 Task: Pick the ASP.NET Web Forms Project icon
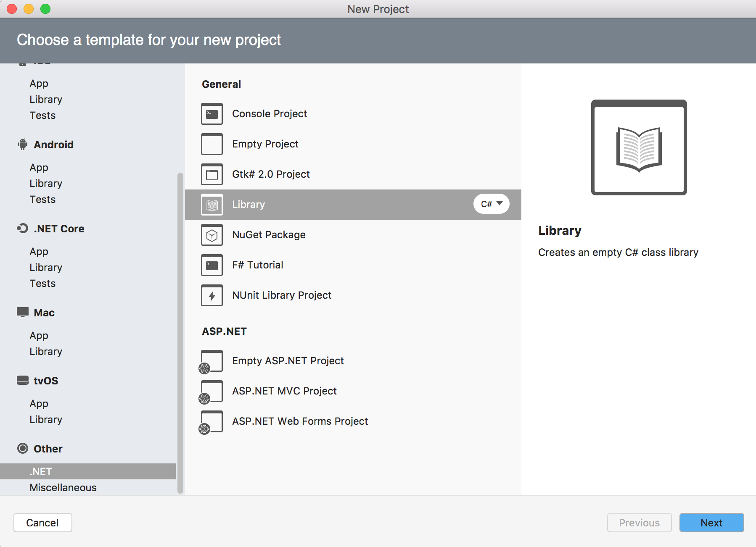211,422
